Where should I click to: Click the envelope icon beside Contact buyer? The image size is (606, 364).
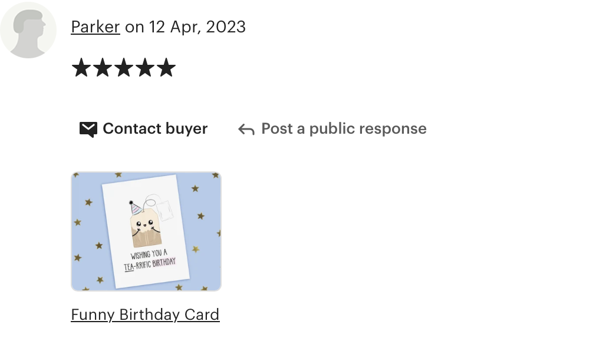tap(88, 129)
